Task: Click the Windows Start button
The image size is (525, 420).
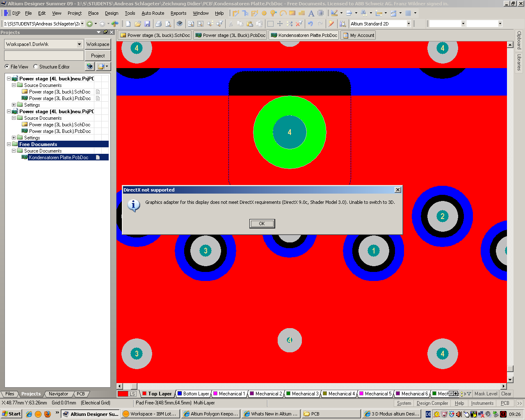Action: [11, 414]
